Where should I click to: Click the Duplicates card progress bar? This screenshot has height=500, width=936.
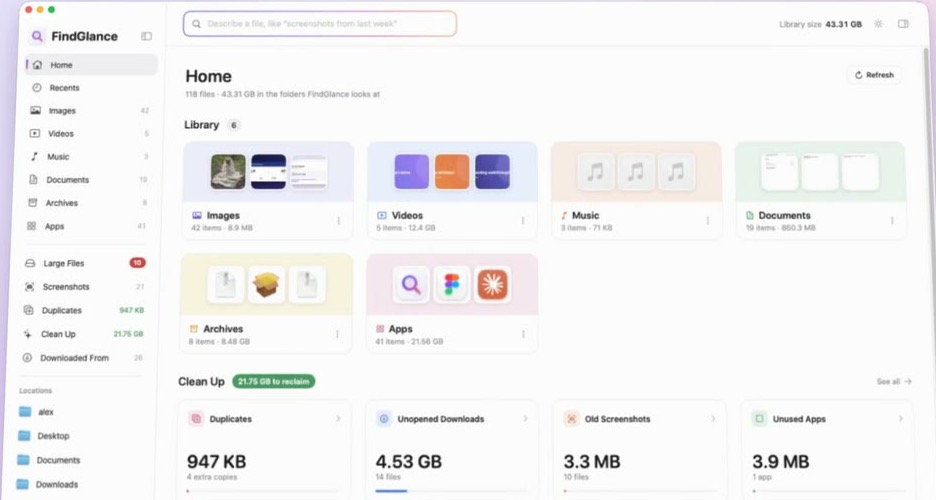263,491
